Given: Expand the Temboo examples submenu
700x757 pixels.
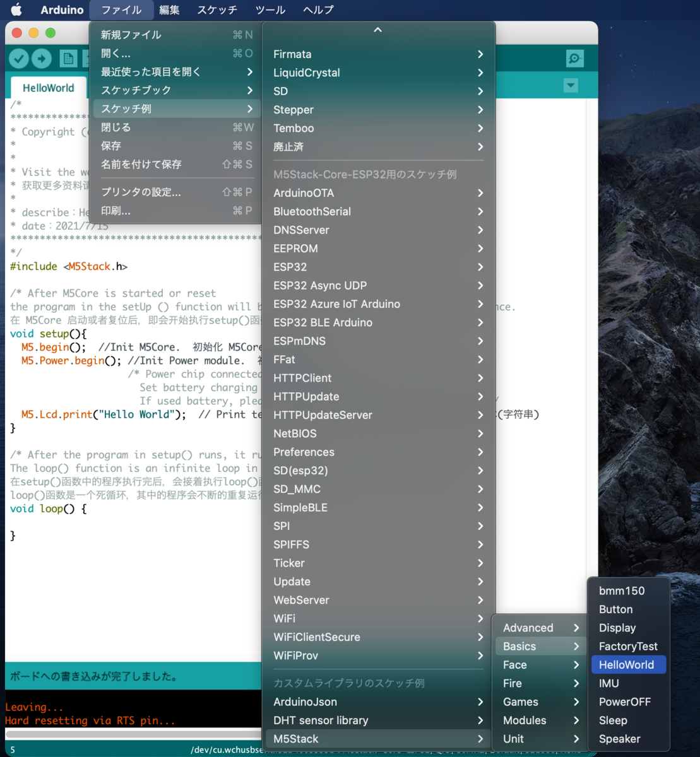Looking at the screenshot, I should 379,128.
